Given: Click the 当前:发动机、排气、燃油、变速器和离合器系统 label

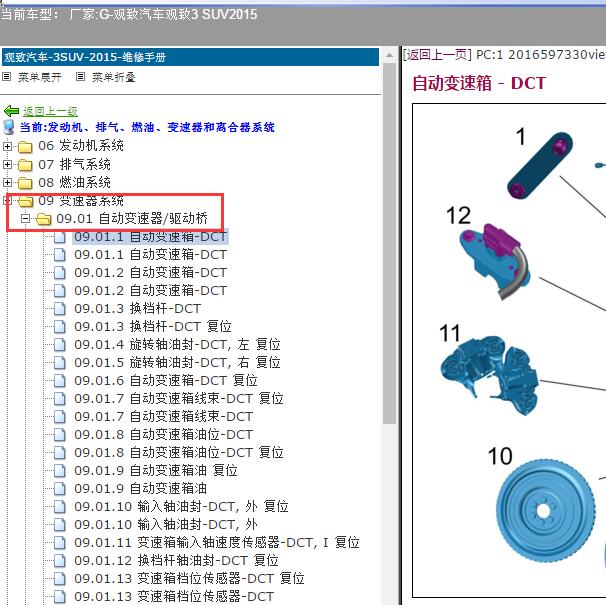Looking at the screenshot, I should [x=147, y=127].
